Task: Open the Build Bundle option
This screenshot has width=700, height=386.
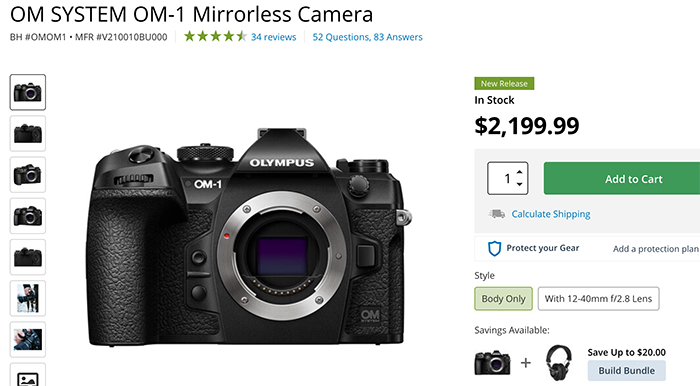Action: coord(626,370)
